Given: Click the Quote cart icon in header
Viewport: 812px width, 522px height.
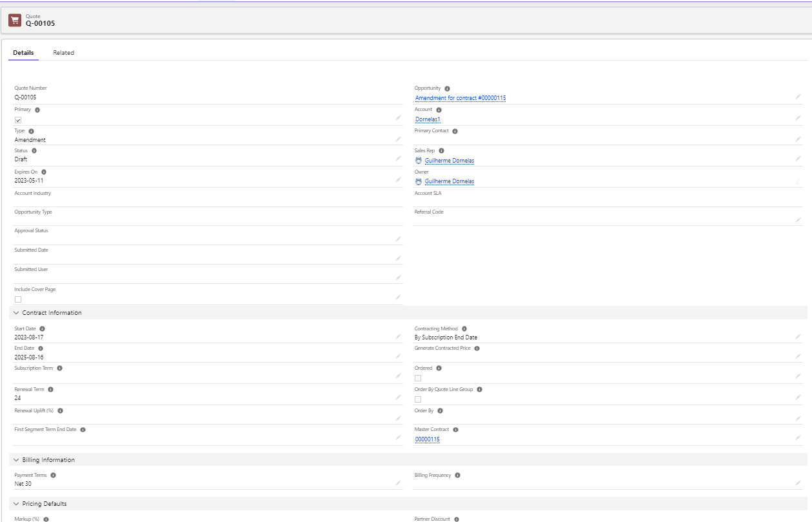Looking at the screenshot, I should click(15, 21).
